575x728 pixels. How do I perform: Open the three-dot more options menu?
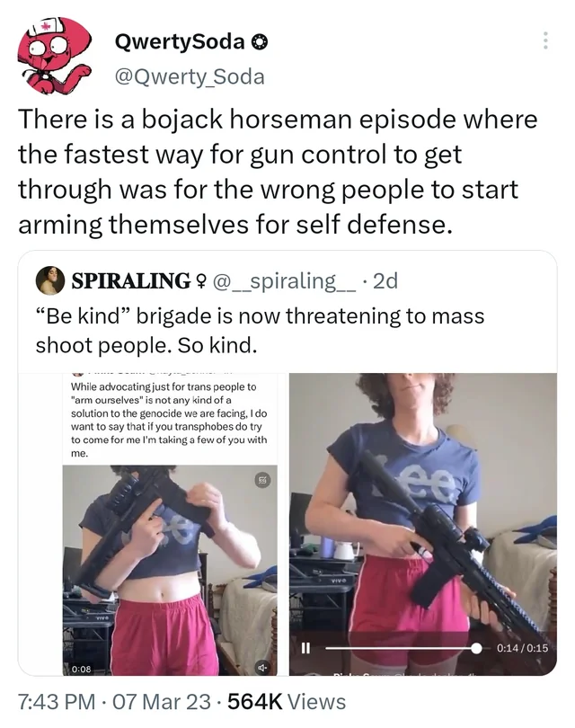pos(545,40)
